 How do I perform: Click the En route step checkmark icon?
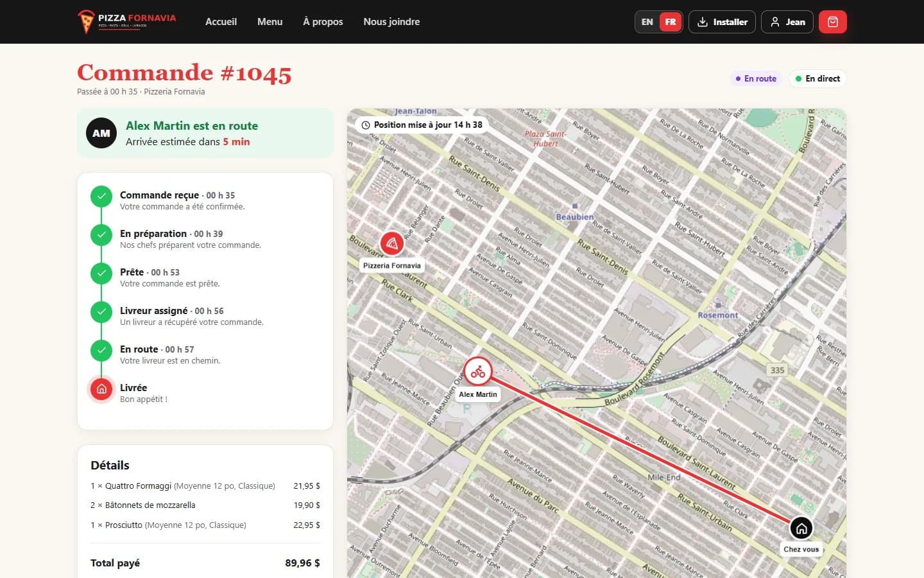101,351
